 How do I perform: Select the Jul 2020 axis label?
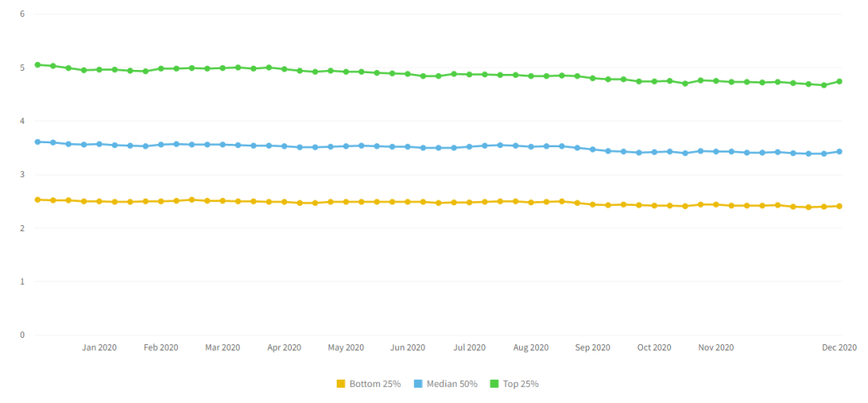click(x=469, y=347)
